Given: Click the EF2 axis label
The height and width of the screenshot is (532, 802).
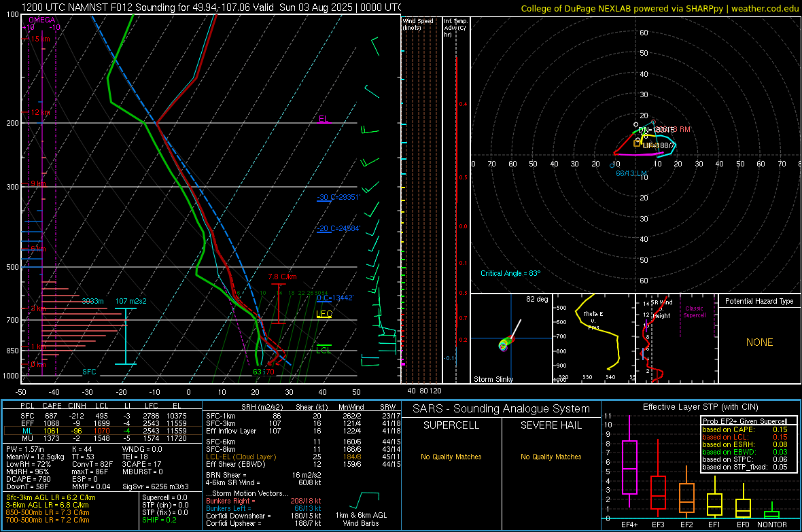Looking at the screenshot, I should pyautogui.click(x=686, y=525).
